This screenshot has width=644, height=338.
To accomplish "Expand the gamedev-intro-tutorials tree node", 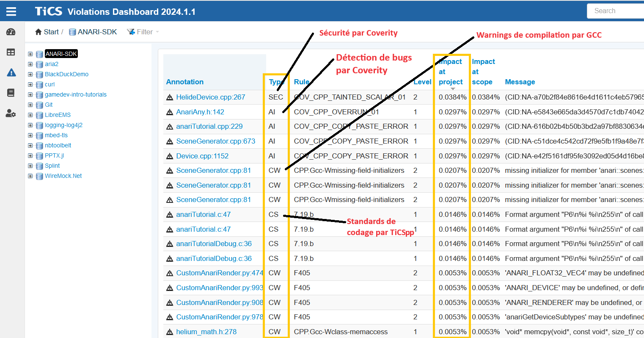I will (x=30, y=94).
